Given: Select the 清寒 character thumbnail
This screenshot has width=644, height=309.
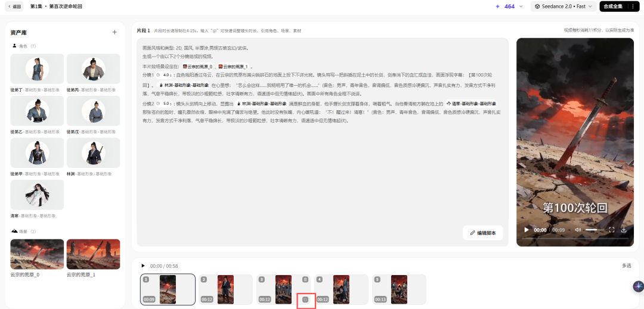Looking at the screenshot, I should 37,195.
